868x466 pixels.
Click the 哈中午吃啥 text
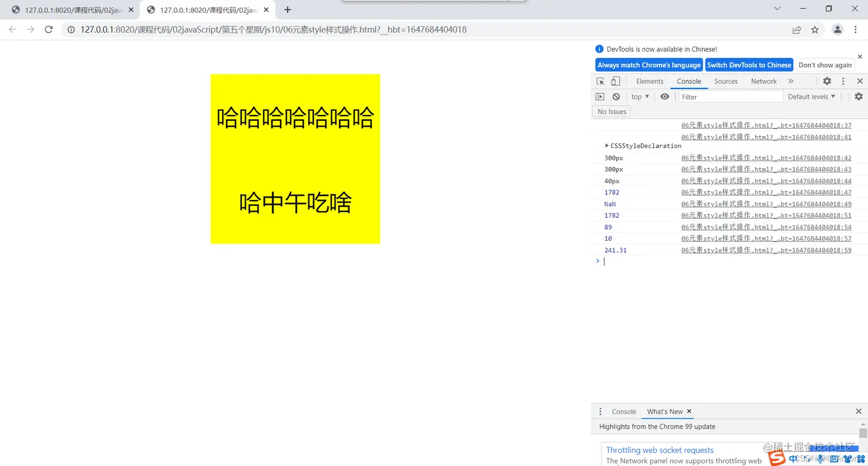coord(295,203)
